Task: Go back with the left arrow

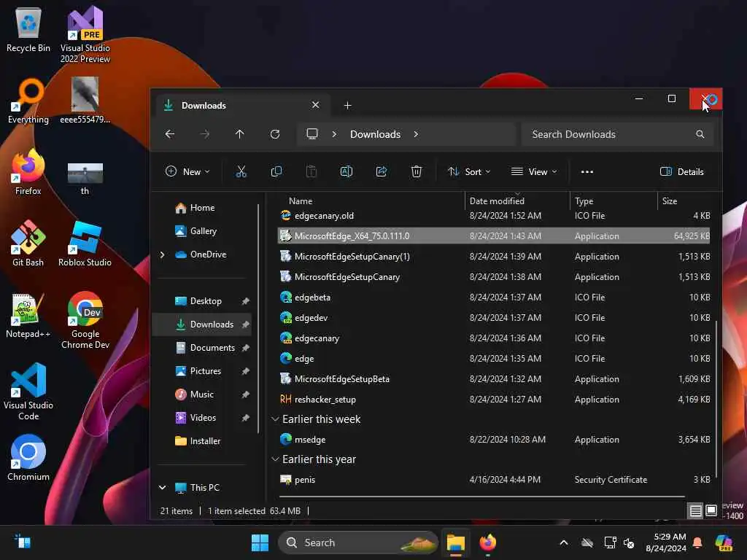Action: 169,134
